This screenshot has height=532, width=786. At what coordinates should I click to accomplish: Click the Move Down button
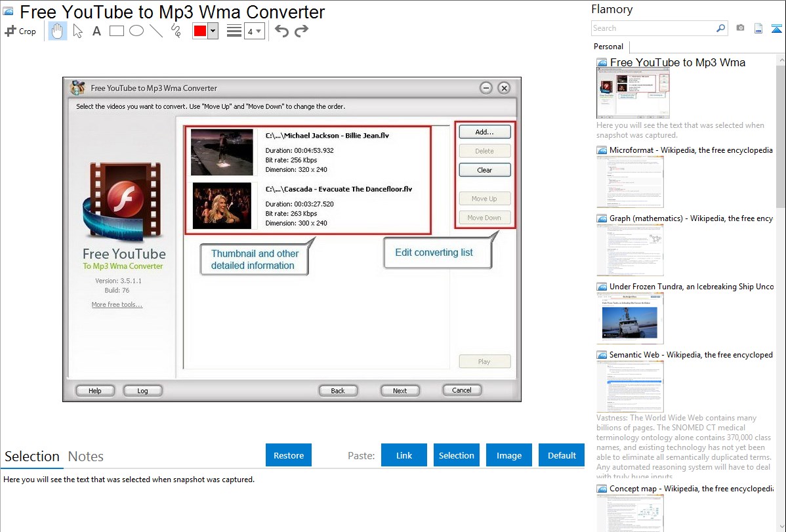484,218
